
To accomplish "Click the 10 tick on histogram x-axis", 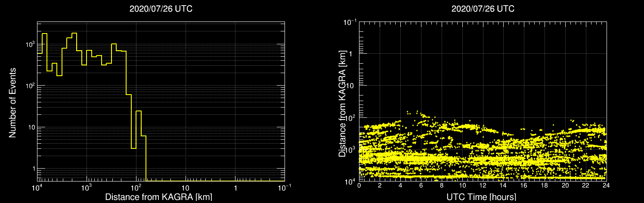I will click(x=186, y=189).
